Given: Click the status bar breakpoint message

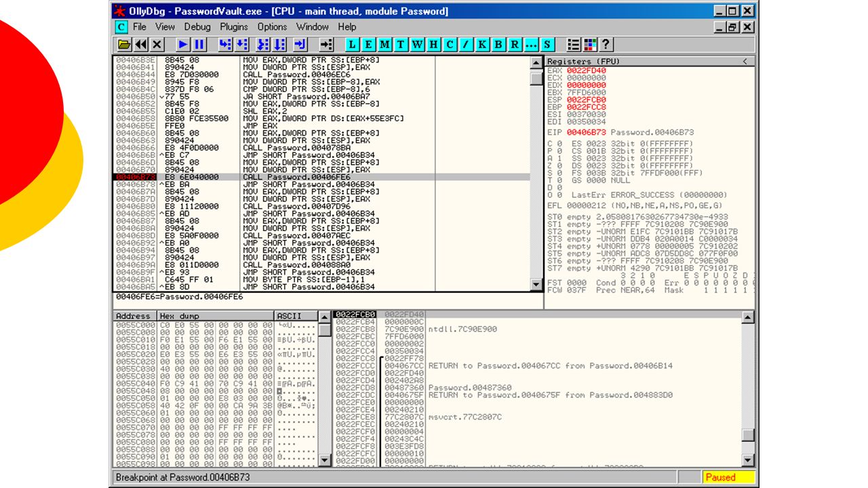Looking at the screenshot, I should click(183, 477).
